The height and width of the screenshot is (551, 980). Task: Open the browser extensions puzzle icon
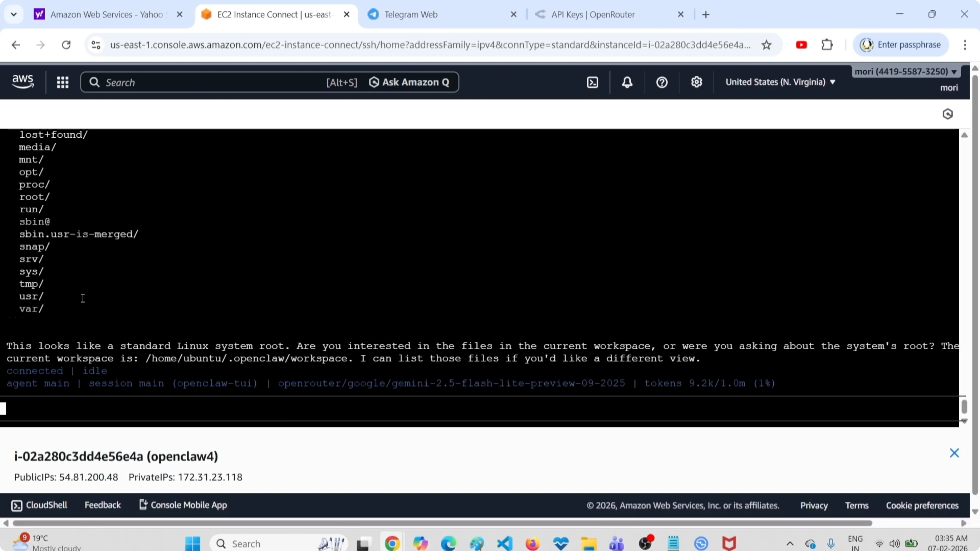coord(827,45)
